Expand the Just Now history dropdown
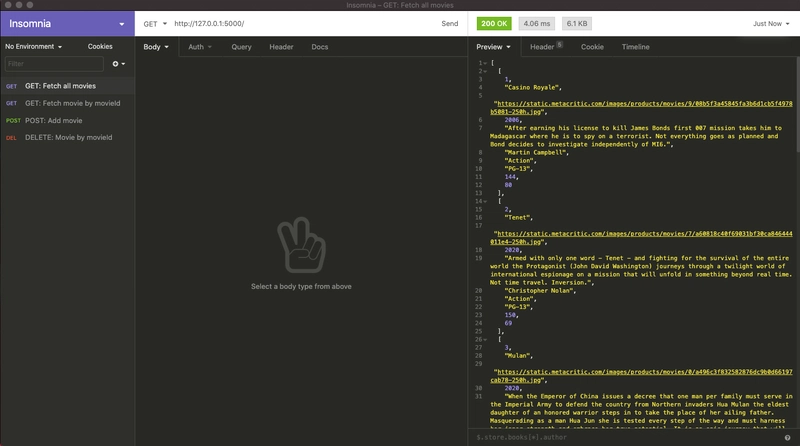The width and height of the screenshot is (800, 446). (x=771, y=23)
